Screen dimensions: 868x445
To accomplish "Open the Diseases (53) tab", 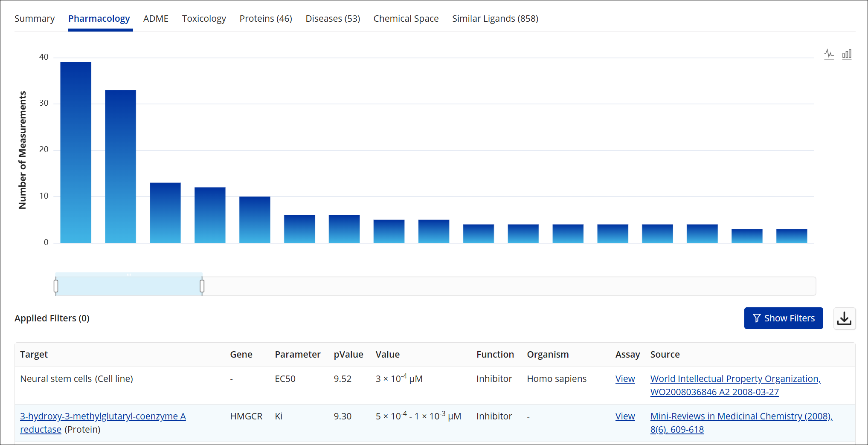I will pyautogui.click(x=333, y=19).
